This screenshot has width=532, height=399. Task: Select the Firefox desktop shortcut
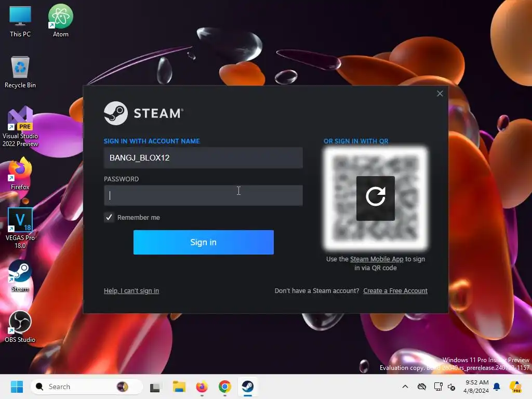tap(20, 174)
